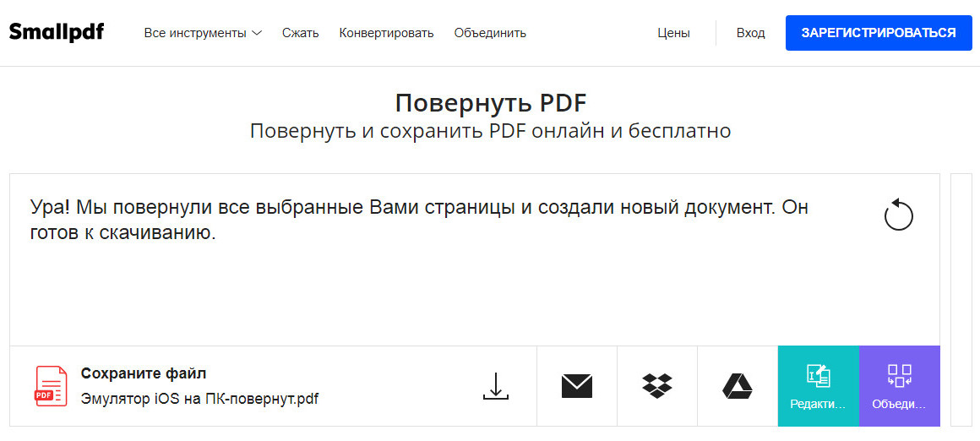Viewport: 980px width, 441px height.
Task: Open the Конвертировать menu item
Action: click(x=386, y=33)
